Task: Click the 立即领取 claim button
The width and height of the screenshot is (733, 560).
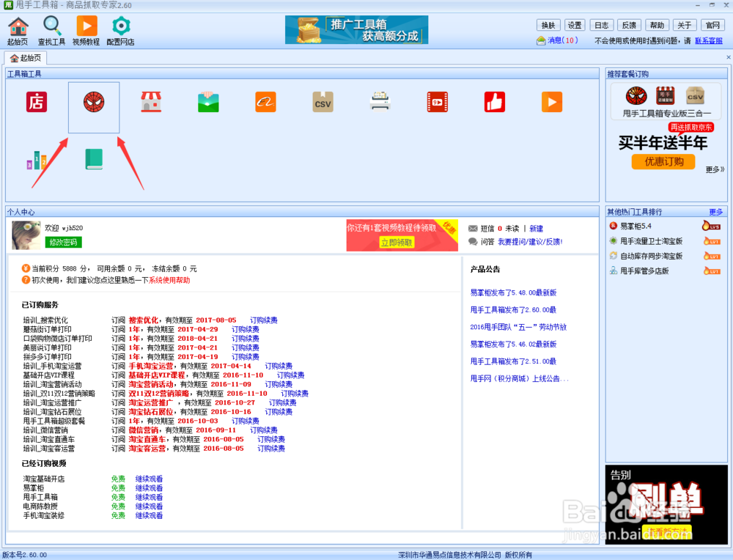Action: pyautogui.click(x=397, y=242)
